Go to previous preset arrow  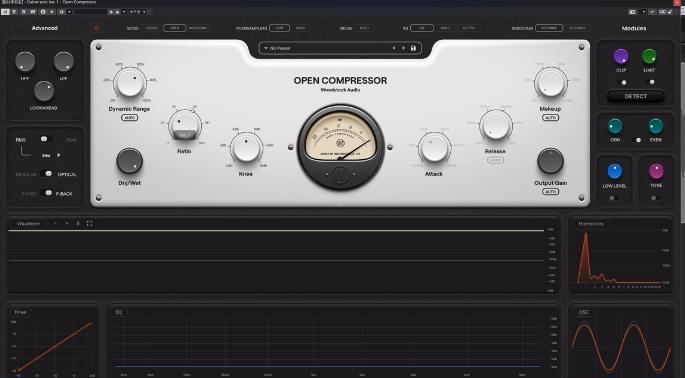point(394,48)
